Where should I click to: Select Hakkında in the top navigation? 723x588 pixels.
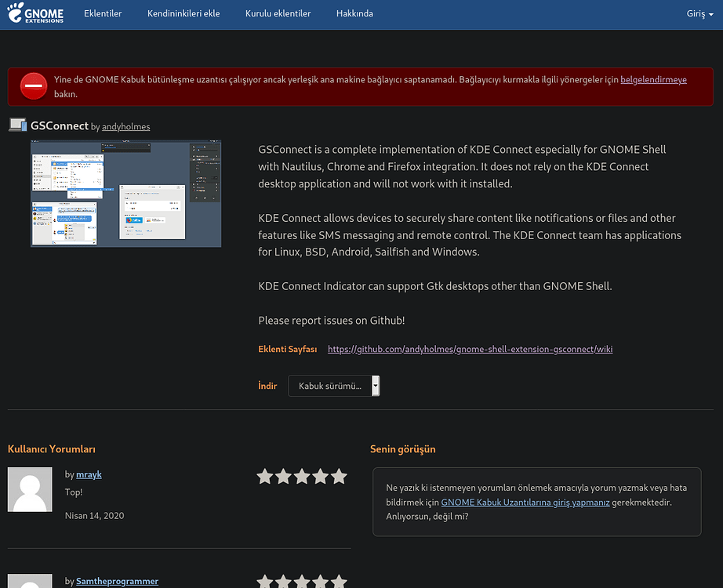(x=354, y=14)
